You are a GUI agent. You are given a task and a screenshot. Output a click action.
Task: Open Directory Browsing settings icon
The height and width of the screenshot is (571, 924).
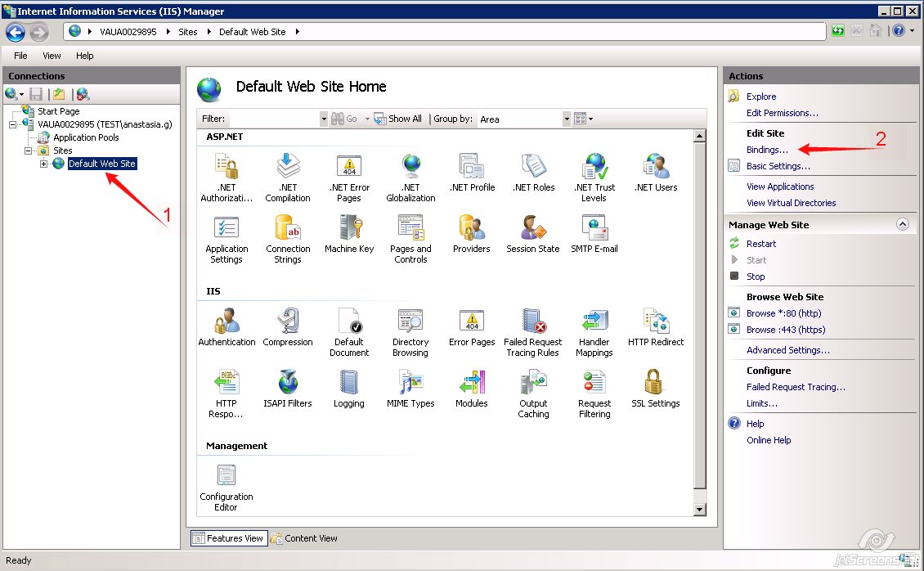tap(410, 321)
